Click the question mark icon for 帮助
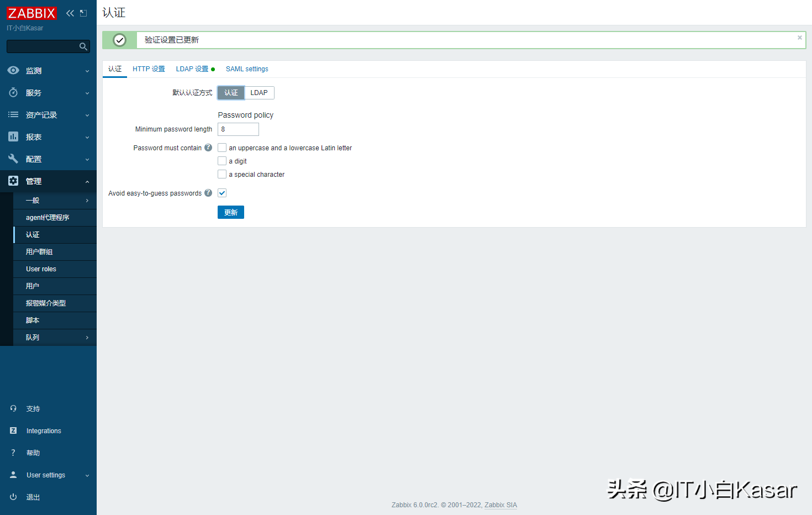 coord(13,453)
